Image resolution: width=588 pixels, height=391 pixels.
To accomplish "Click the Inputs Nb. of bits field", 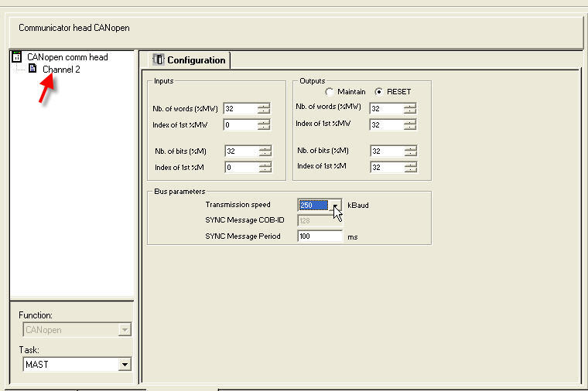I will coord(241,151).
